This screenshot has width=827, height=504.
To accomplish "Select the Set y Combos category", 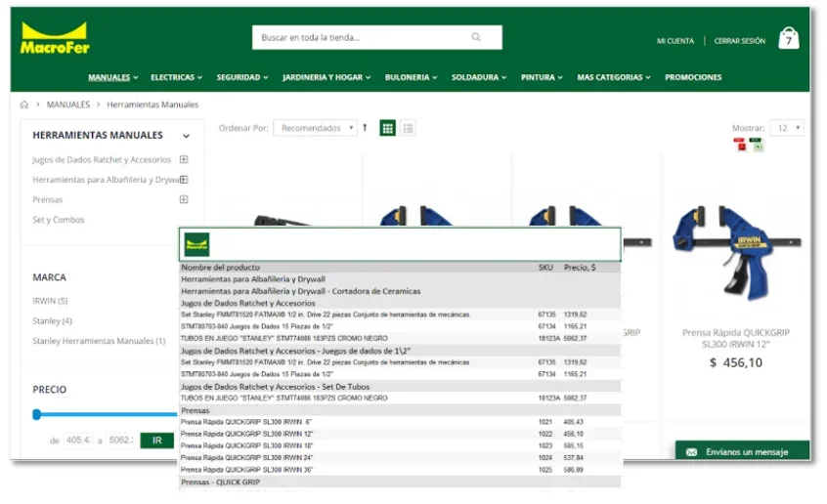I will (58, 220).
